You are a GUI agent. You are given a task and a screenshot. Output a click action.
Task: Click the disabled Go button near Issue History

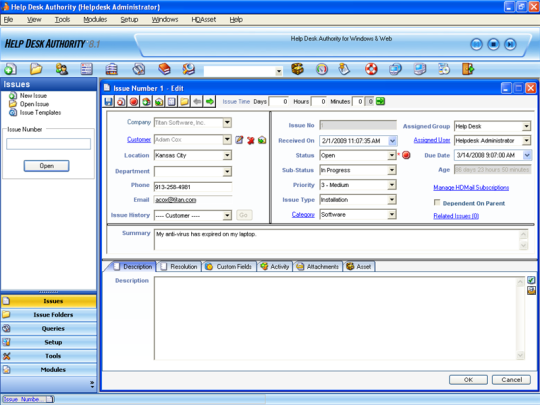coord(244,215)
